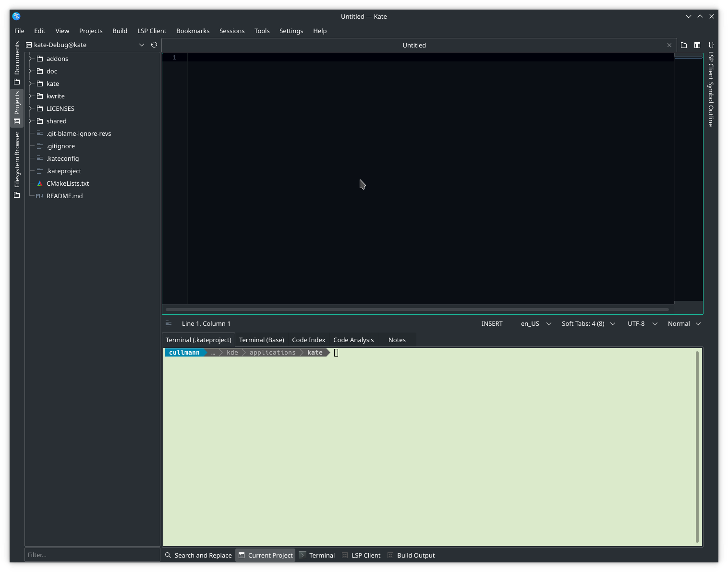
Task: Click the CMakeLists.txt file icon
Action: [x=40, y=183]
